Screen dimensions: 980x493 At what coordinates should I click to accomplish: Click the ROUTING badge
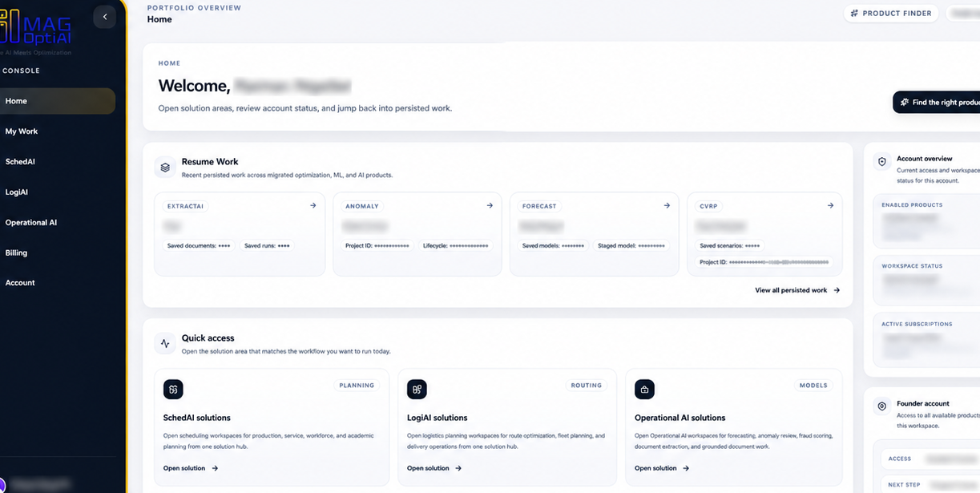(x=586, y=386)
